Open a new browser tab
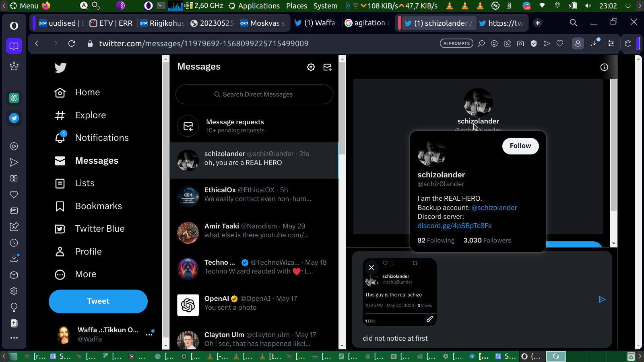Viewport: 644px width, 362px height. [x=538, y=23]
